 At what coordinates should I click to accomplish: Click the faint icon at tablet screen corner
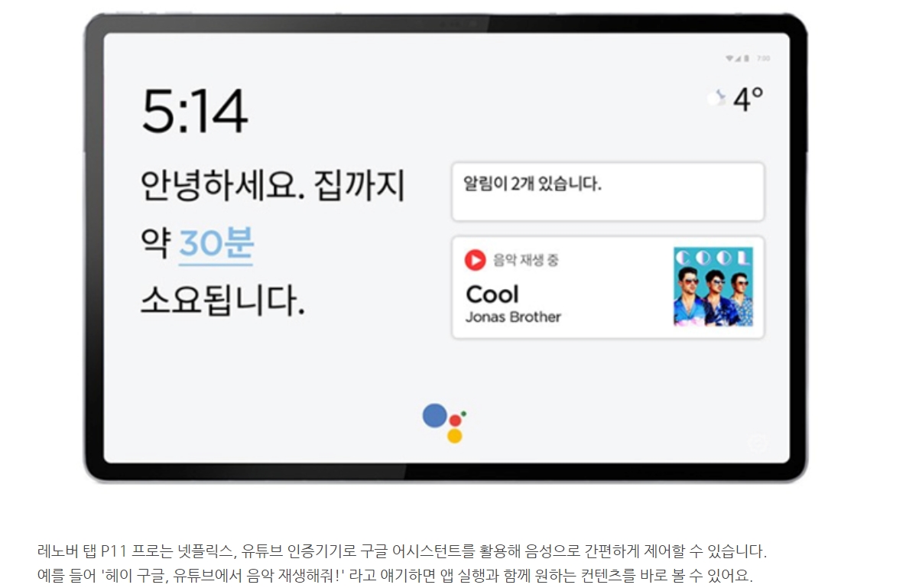tap(757, 443)
